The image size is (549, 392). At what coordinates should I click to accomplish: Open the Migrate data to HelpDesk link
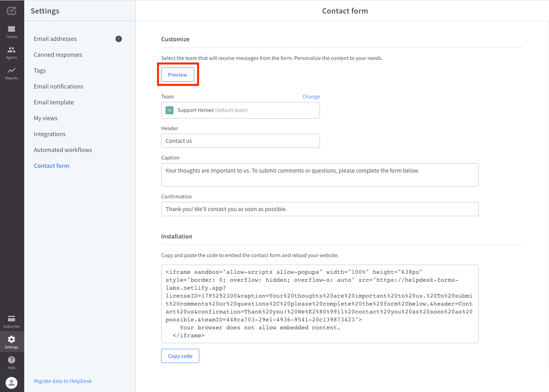[x=62, y=381]
